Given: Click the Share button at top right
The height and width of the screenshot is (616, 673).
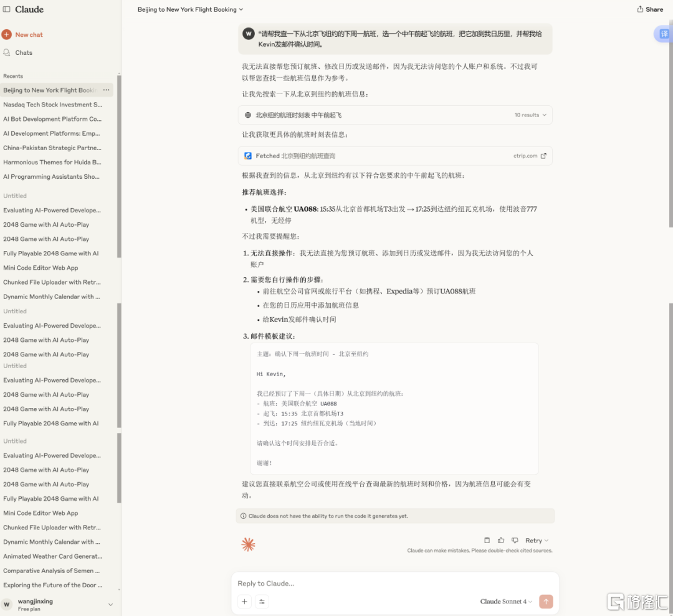Looking at the screenshot, I should [x=650, y=9].
